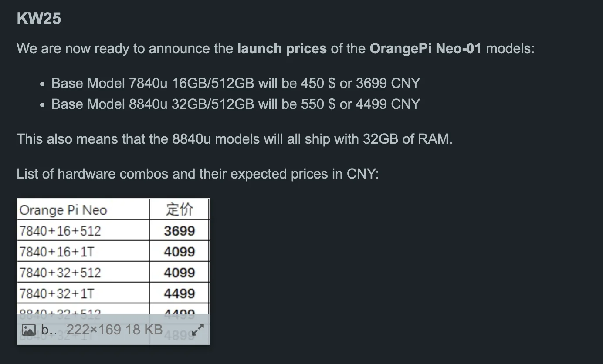Click the bold 'launch prices' text
The image size is (603, 364).
point(282,48)
